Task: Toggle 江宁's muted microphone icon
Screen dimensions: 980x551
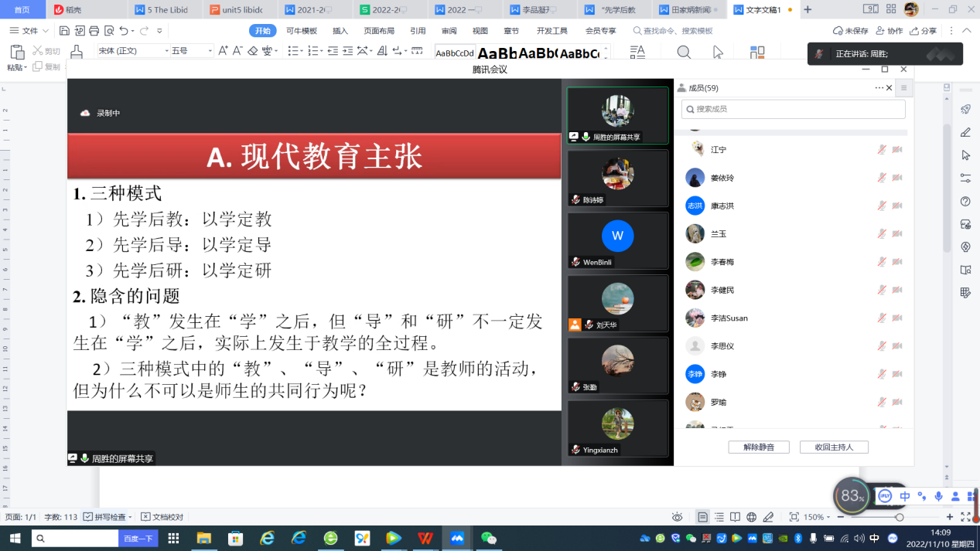Action: point(881,150)
